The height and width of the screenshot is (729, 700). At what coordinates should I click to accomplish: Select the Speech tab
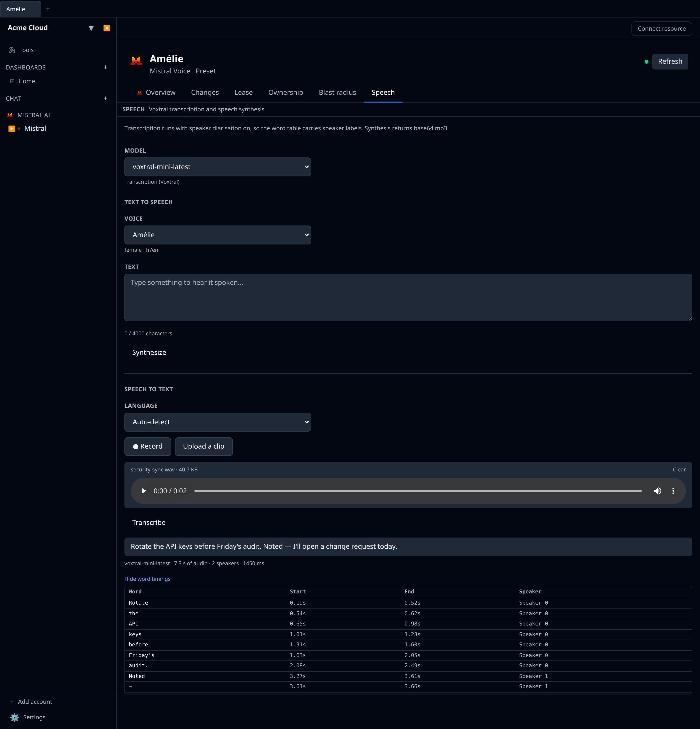(x=383, y=92)
